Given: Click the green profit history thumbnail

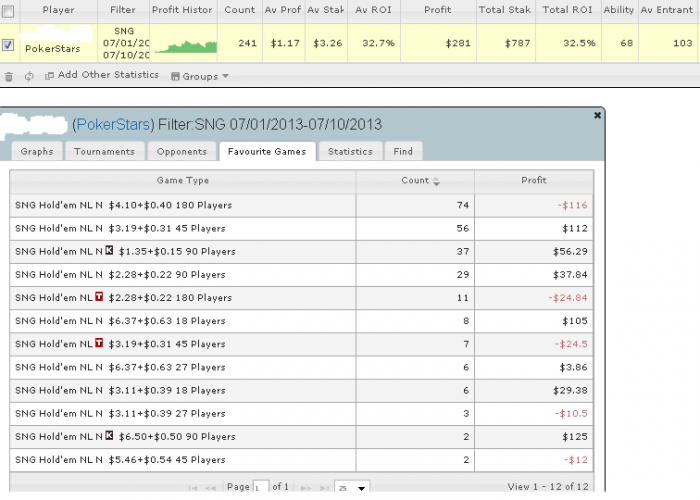Looking at the screenshot, I should click(186, 47).
